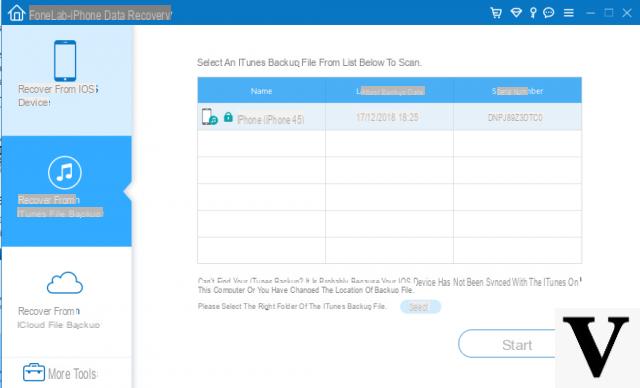Minimize the FoneLab window
This screenshot has width=640, height=388.
tap(590, 13)
